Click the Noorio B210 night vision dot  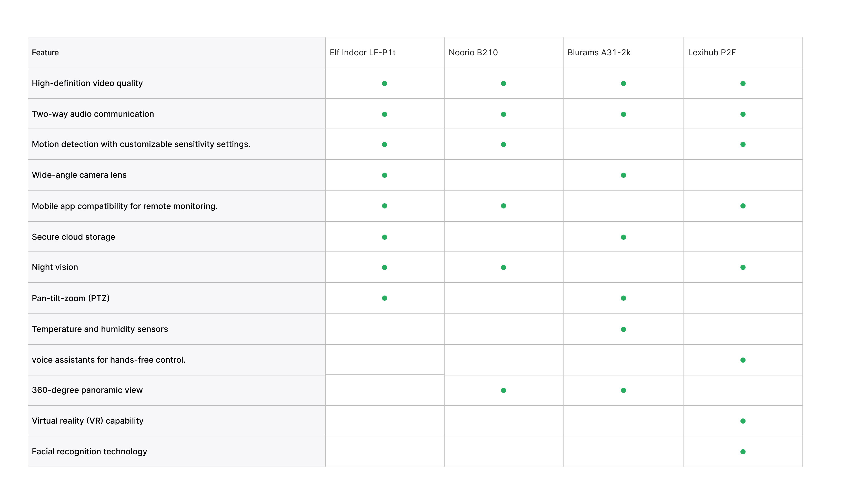(504, 267)
